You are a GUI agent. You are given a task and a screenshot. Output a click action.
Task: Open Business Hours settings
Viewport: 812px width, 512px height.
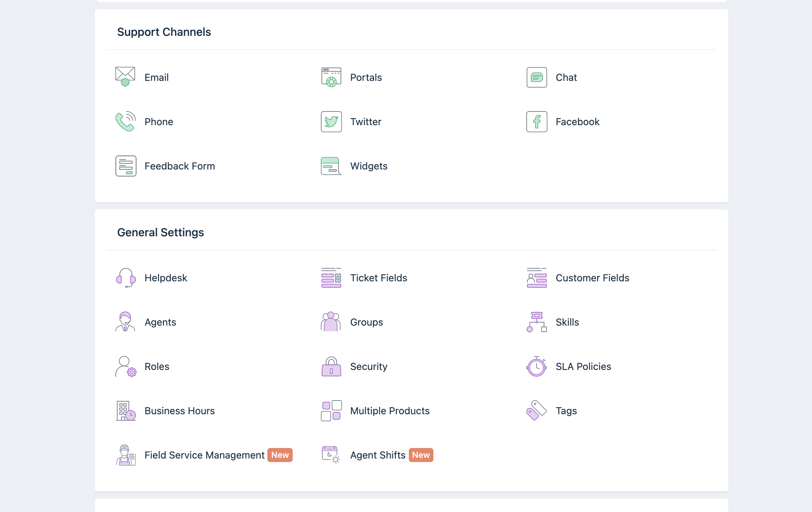pyautogui.click(x=179, y=411)
